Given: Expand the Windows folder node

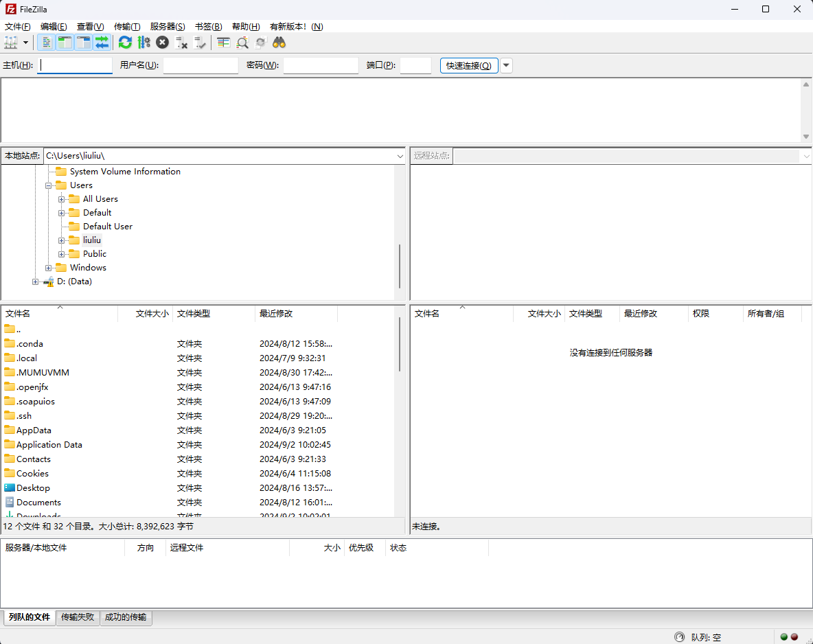Looking at the screenshot, I should [48, 268].
